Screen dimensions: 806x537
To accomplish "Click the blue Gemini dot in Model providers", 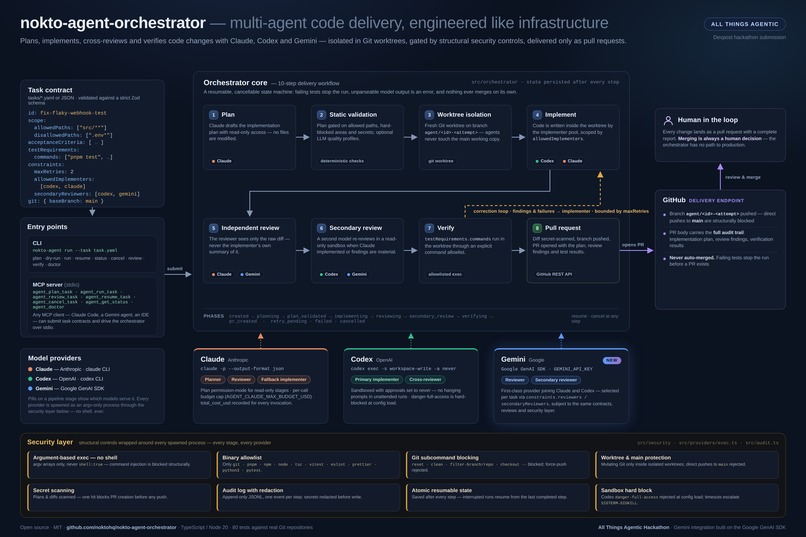I will pos(30,388).
